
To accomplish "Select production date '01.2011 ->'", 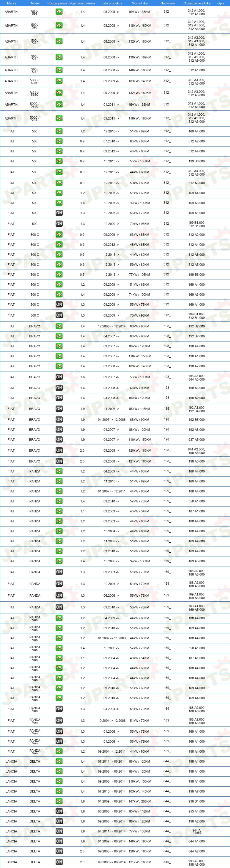I will (x=111, y=105).
